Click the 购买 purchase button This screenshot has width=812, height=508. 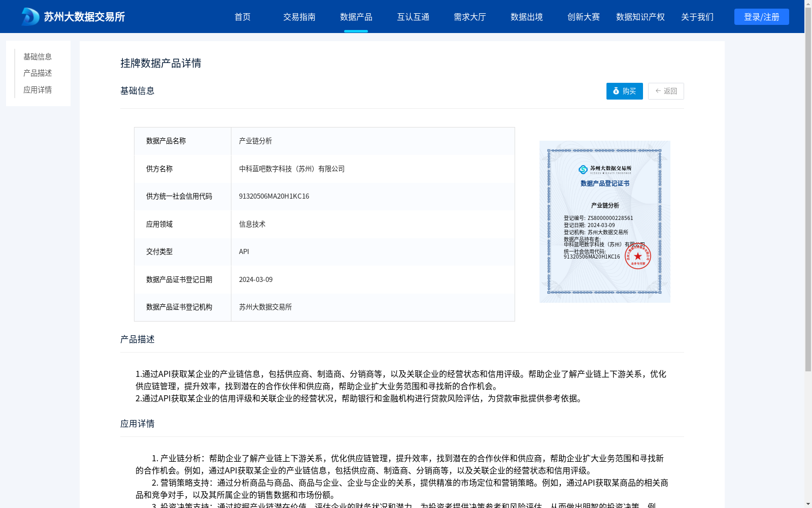[x=625, y=91]
